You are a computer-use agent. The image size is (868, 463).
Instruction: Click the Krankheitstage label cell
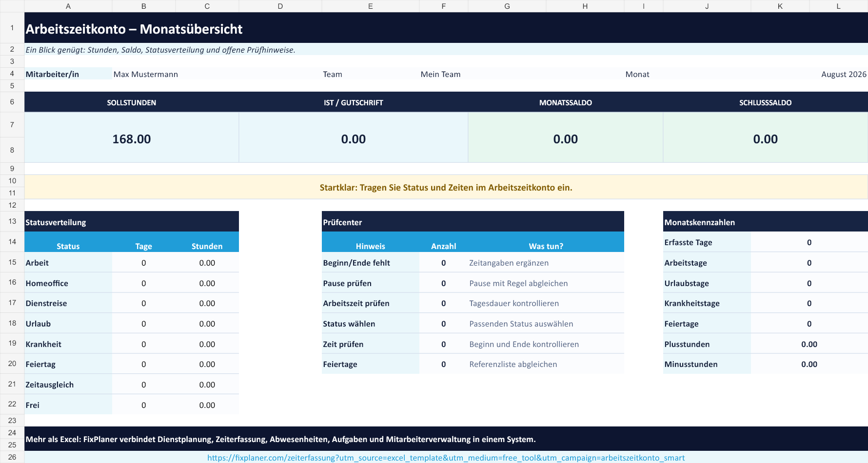[707, 303]
